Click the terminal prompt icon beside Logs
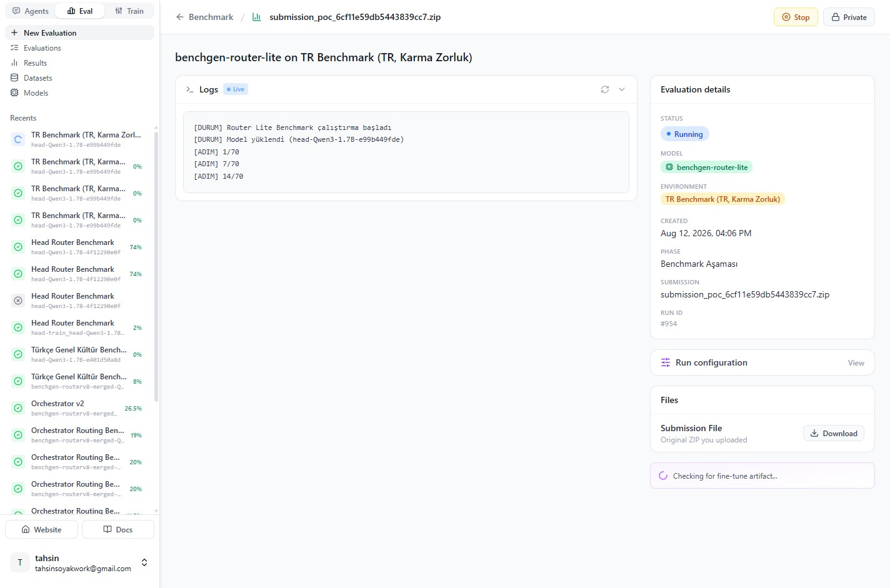Viewport: 890px width, 588px height. 190,89
